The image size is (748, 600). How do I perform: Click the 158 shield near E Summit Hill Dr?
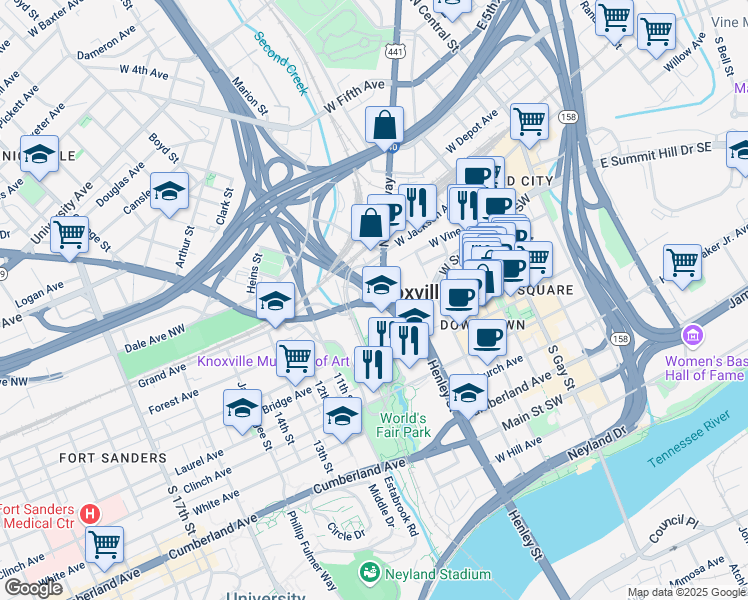[568, 117]
